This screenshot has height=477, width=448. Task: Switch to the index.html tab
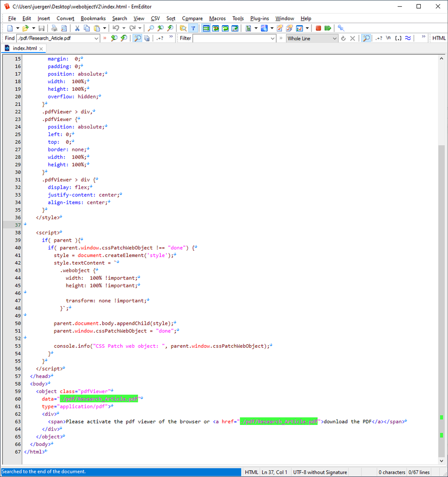click(24, 48)
